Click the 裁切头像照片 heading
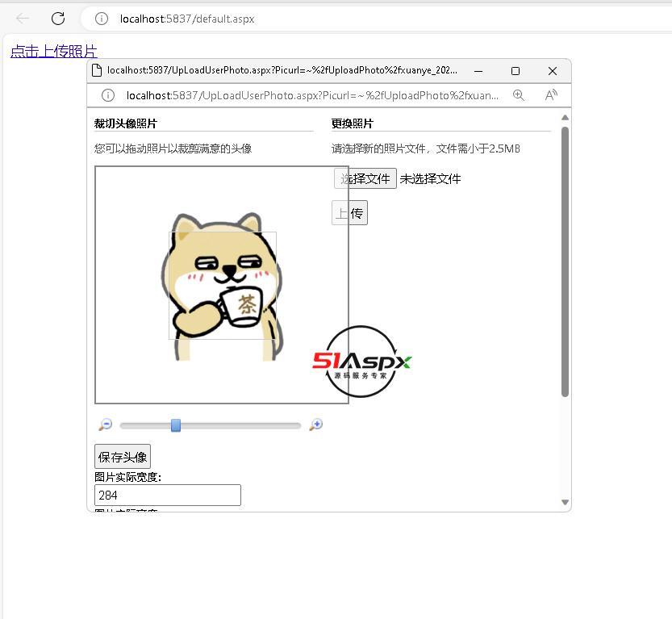This screenshot has width=672, height=619. click(x=126, y=123)
